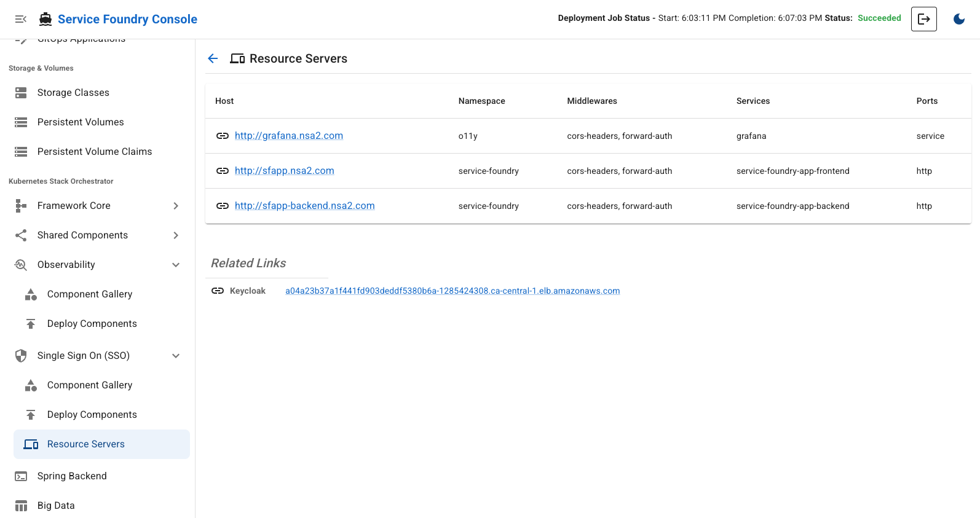
Task: Click the Big Data table icon
Action: tap(21, 506)
